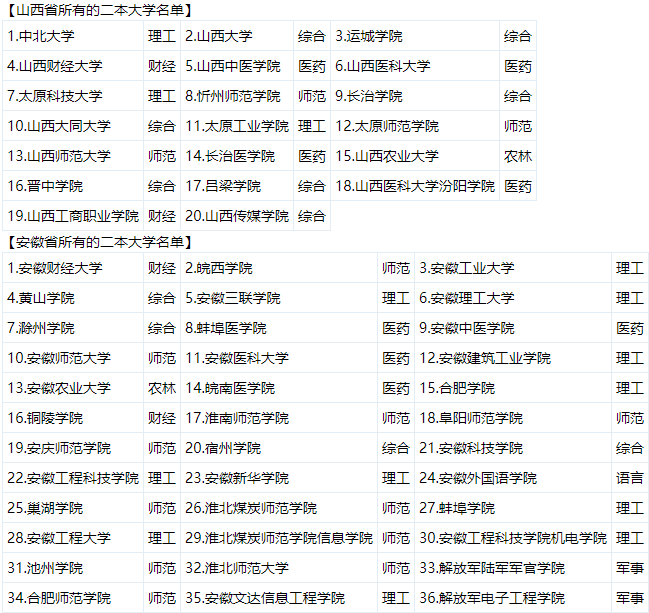Click the cell 19.山西工商职业学院
Viewport: 649px width, 613px height.
tap(73, 216)
